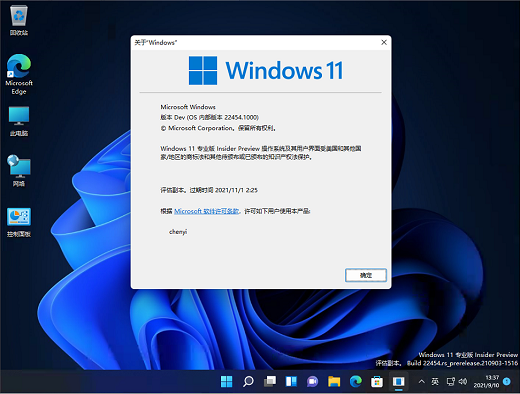The width and height of the screenshot is (520, 394).
Task: Open the network status tray icon
Action: point(451,381)
